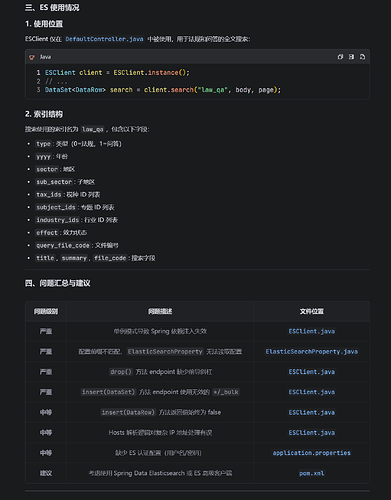Click the insert(DataSet) inline code in table
The width and height of the screenshot is (391, 500).
click(x=108, y=392)
